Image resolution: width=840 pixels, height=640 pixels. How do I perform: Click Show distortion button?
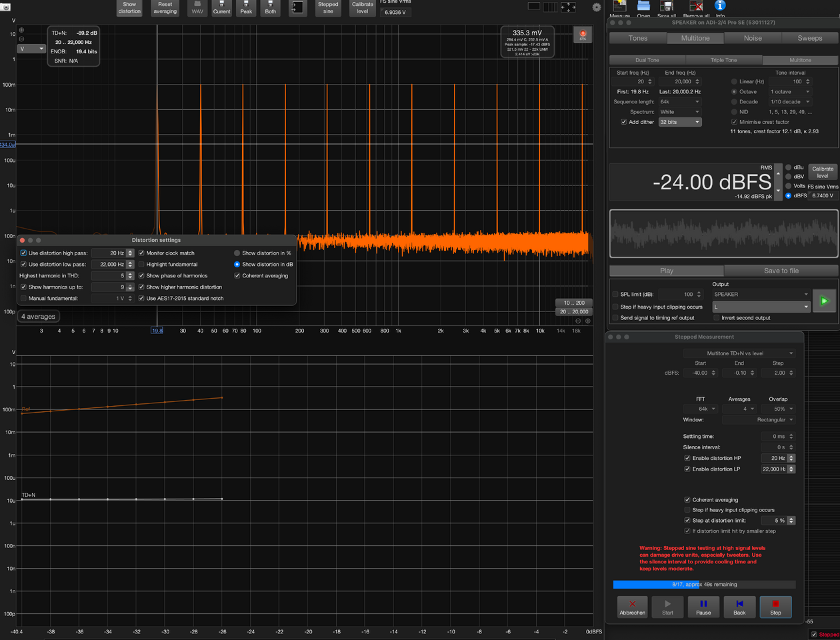pos(129,7)
